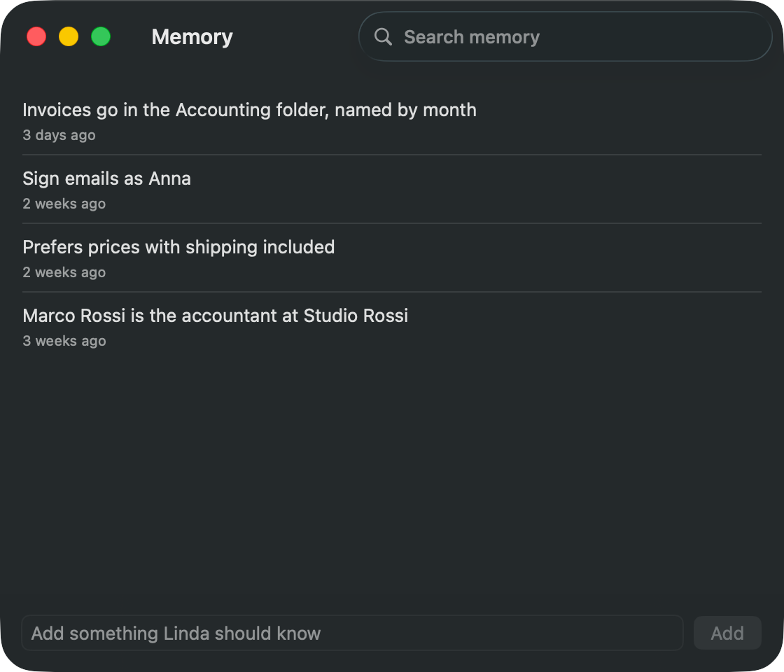This screenshot has height=672, width=784.
Task: Select the Invoices go in Accounting folder memory
Action: pos(392,121)
